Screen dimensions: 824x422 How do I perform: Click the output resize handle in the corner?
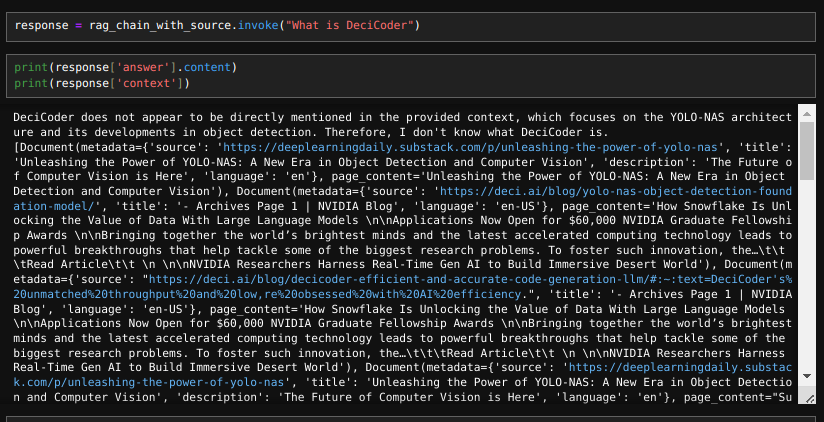click(x=809, y=398)
